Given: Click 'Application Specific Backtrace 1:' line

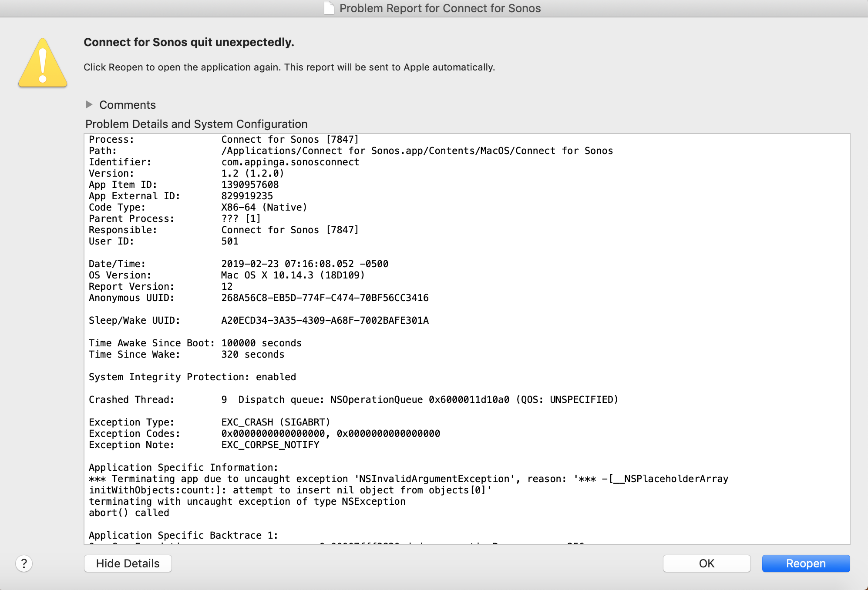Looking at the screenshot, I should tap(184, 535).
